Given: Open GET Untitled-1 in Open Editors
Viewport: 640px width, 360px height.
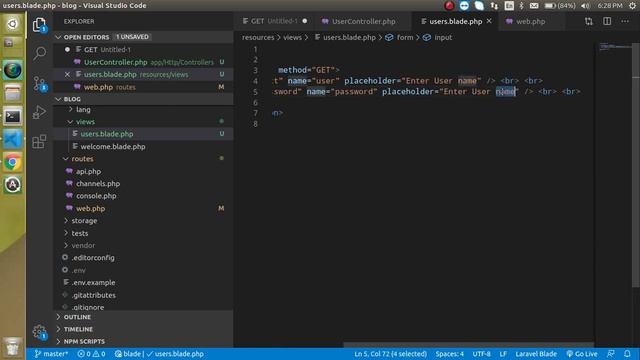Looking at the screenshot, I should click(143, 49).
